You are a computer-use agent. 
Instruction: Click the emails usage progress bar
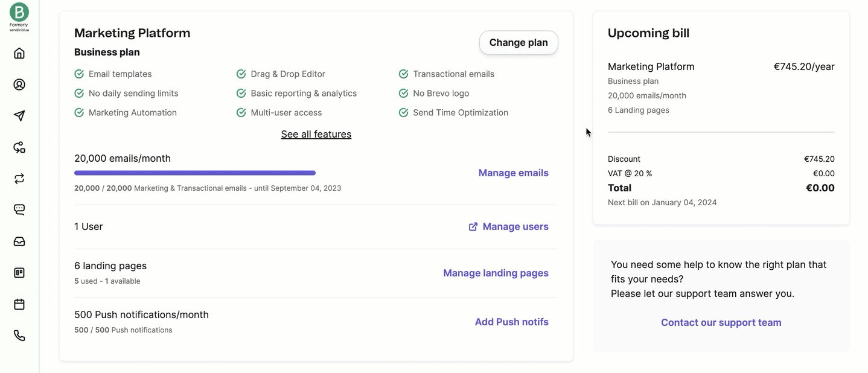(x=195, y=173)
